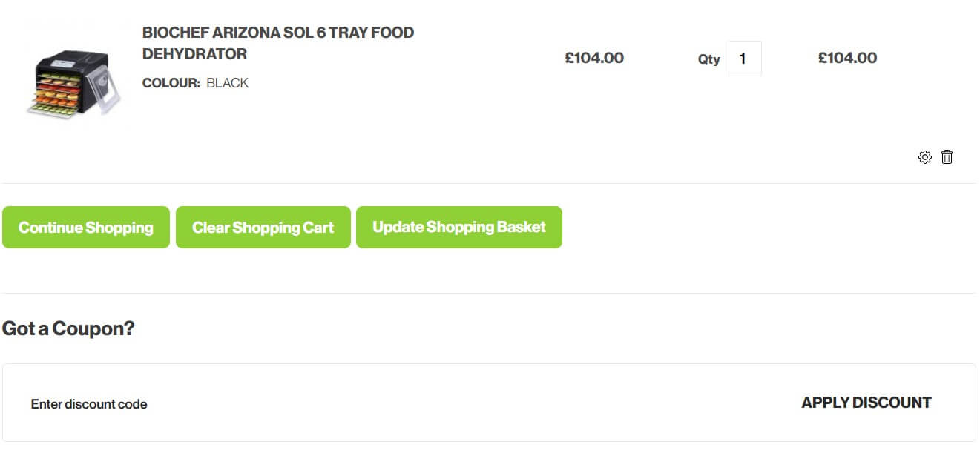980x459 pixels.
Task: Remove the dehydrator with the trash can icon
Action: [x=947, y=157]
